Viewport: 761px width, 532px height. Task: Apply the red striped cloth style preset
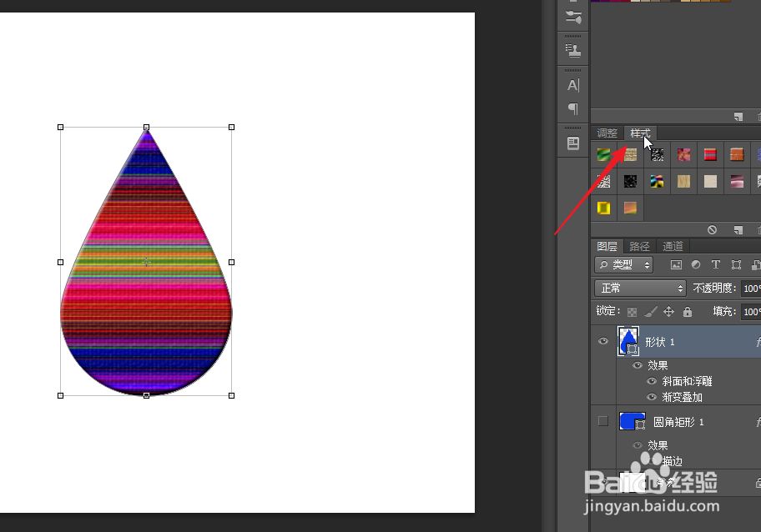[711, 155]
